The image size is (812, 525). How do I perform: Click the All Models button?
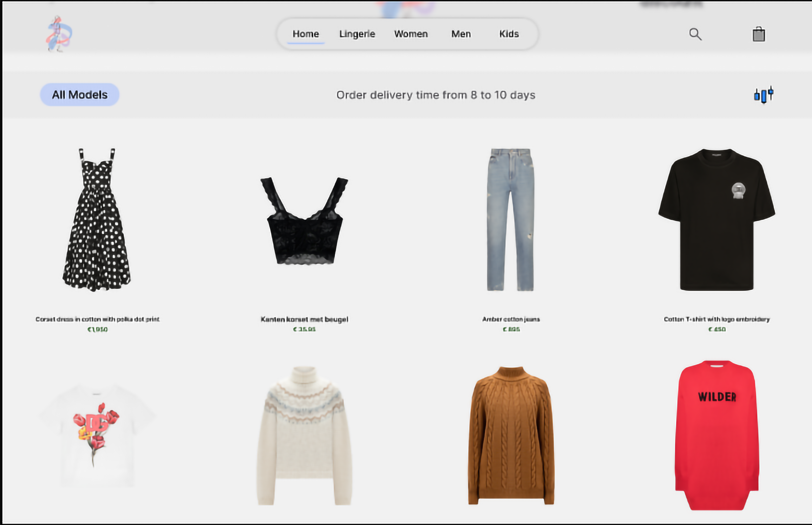(x=80, y=95)
